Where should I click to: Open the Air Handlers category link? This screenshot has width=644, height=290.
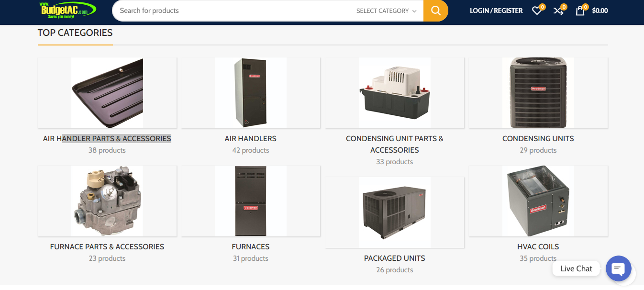(251, 138)
